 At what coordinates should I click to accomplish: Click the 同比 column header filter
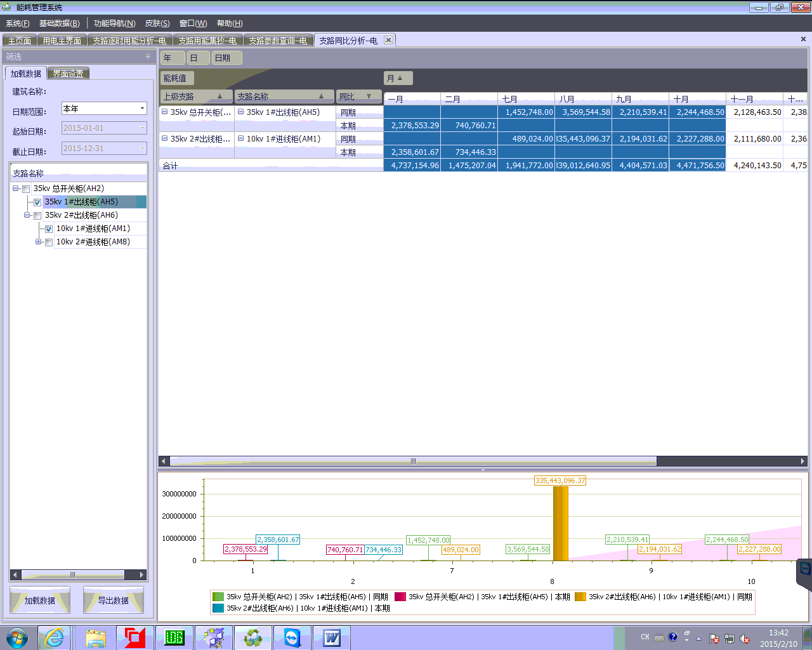pos(369,96)
